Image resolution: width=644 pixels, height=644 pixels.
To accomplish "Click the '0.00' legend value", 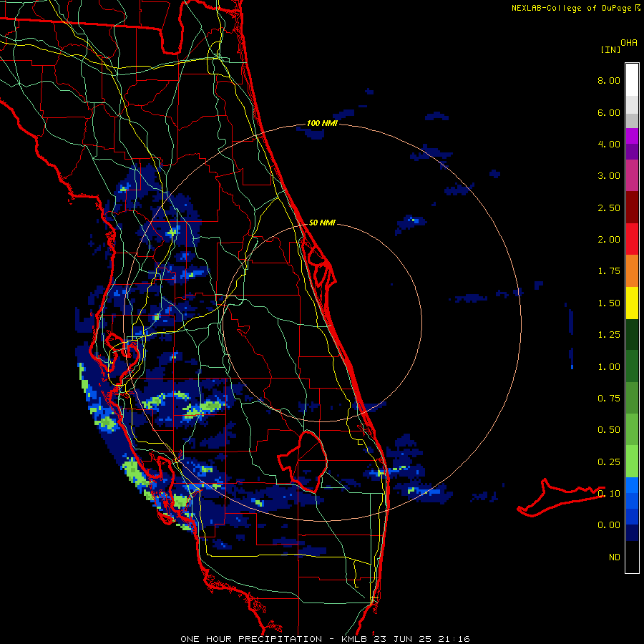I will (609, 525).
